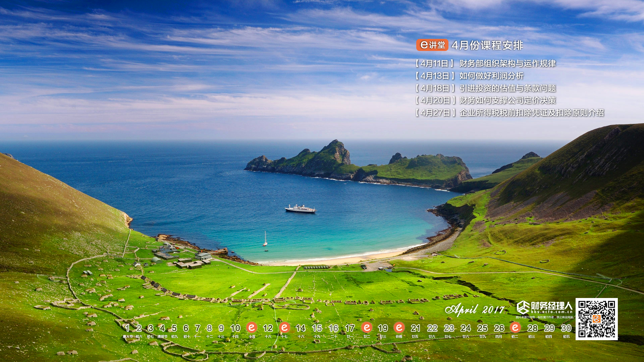This screenshot has width=644, height=362.
Task: Select the 4月11日 财务部组织架构与运作规律 course line
Action: [x=485, y=63]
